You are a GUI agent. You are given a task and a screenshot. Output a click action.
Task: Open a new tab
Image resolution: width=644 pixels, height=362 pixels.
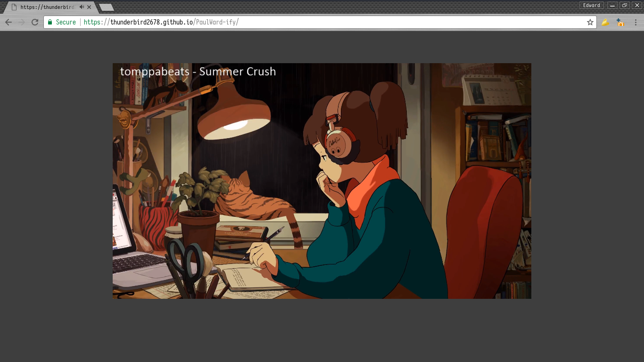(x=107, y=7)
